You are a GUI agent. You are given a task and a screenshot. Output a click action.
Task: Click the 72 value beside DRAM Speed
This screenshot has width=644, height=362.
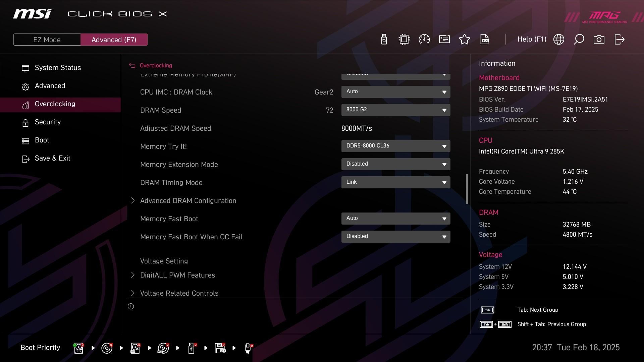tap(329, 110)
